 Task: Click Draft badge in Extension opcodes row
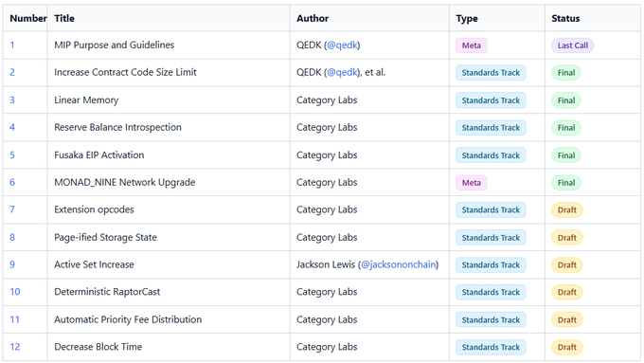click(x=566, y=210)
